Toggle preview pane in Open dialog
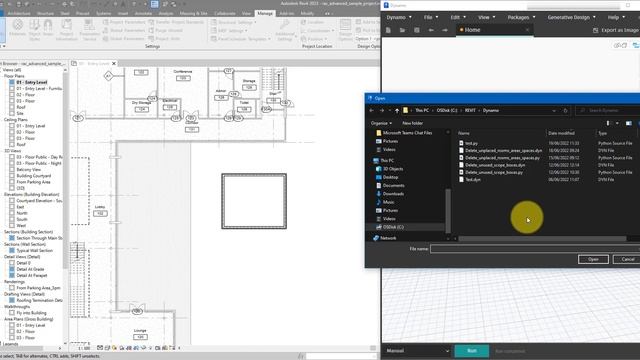 point(629,123)
